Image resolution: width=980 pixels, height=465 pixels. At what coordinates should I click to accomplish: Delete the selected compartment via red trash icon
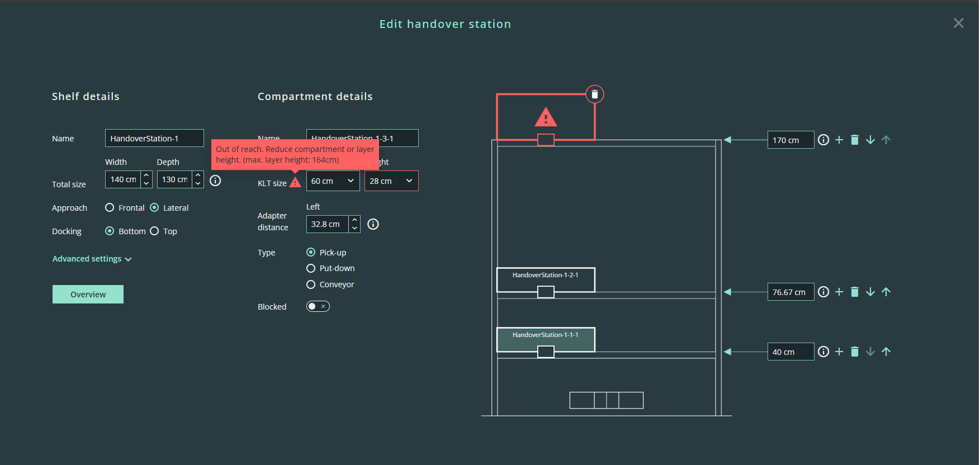coord(594,94)
